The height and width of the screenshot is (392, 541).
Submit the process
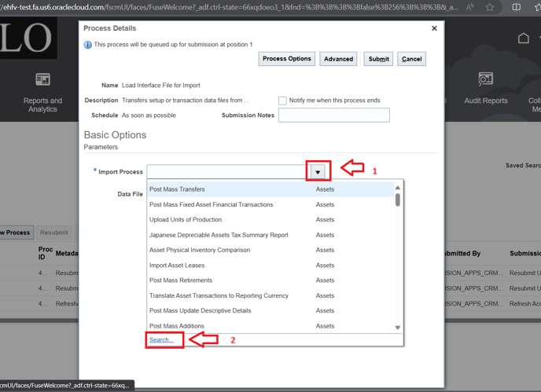pyautogui.click(x=378, y=59)
